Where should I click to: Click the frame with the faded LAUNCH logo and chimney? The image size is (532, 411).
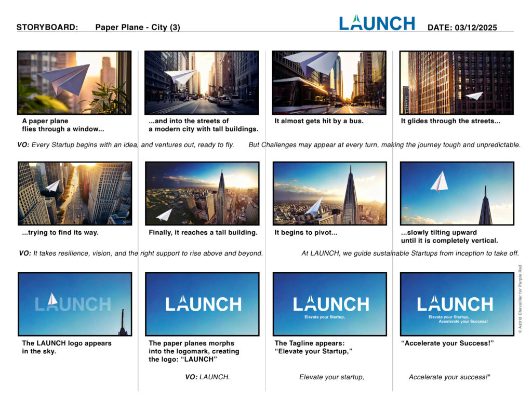(x=75, y=304)
